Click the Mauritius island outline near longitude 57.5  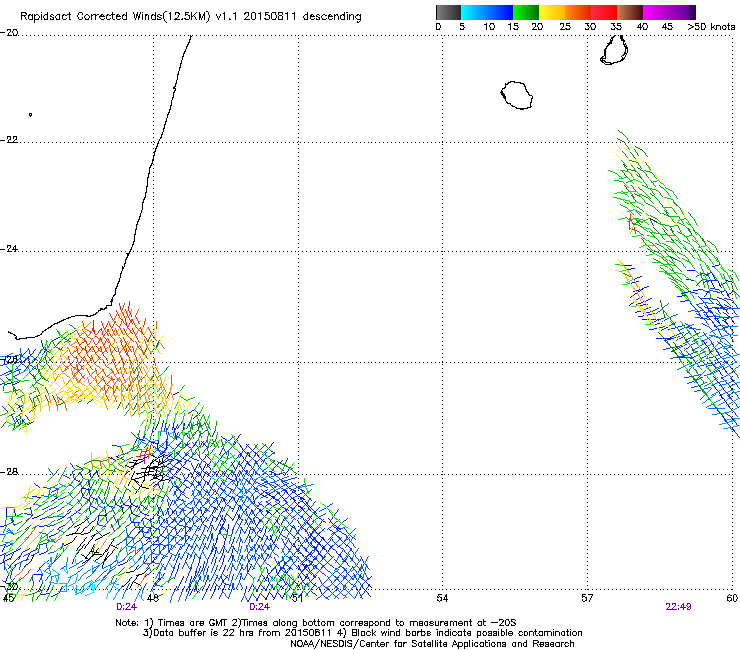(x=614, y=50)
